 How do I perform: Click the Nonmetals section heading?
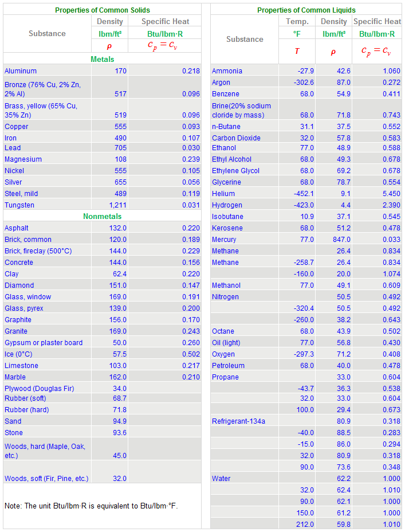pos(103,216)
